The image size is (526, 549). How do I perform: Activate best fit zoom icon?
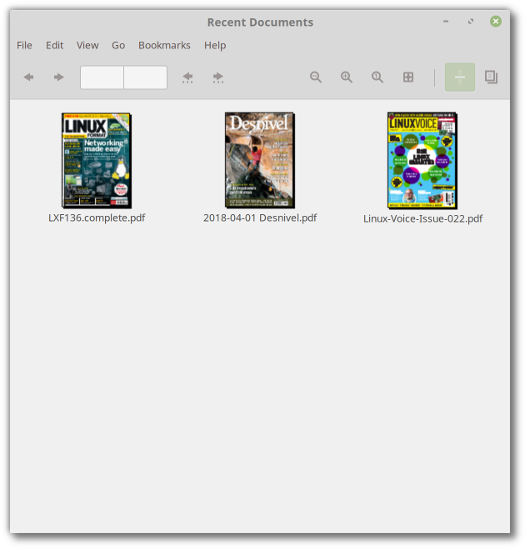click(x=408, y=77)
